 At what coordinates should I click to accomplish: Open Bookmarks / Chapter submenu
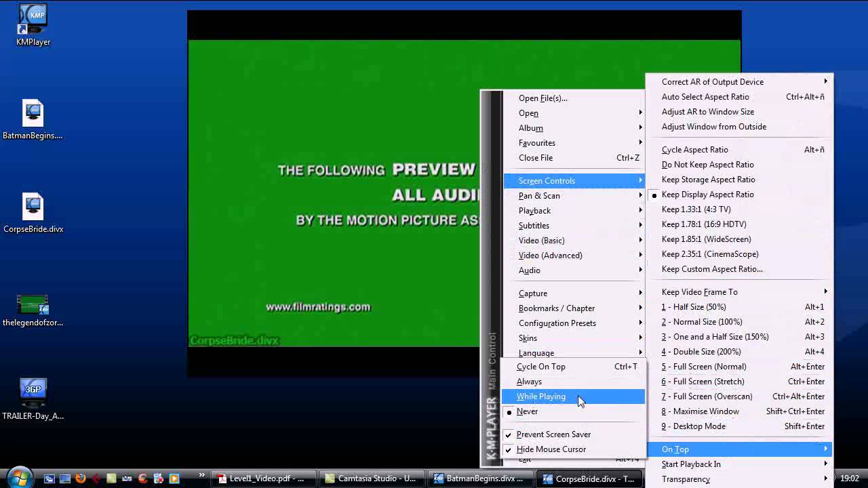pos(574,308)
